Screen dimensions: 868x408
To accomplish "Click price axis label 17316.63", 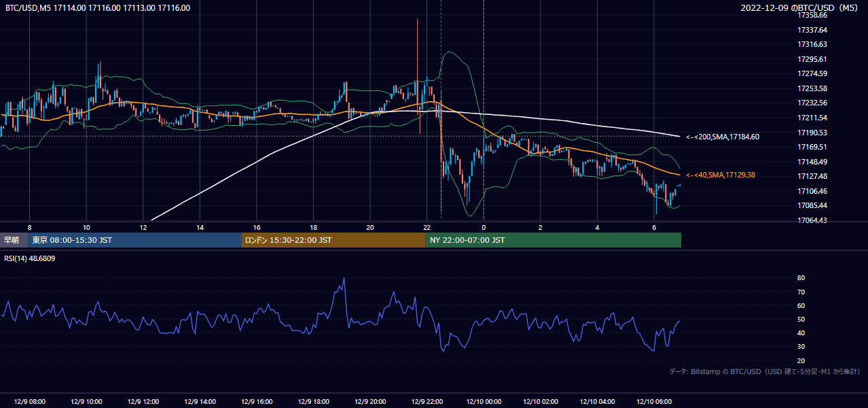I will click(812, 44).
